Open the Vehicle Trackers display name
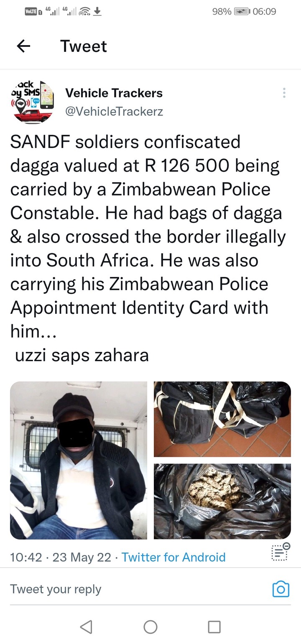Screen dimensions: 301x644 [x=114, y=93]
